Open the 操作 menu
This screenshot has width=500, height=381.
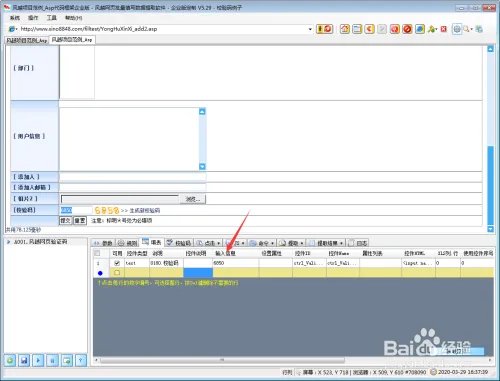click(x=33, y=18)
